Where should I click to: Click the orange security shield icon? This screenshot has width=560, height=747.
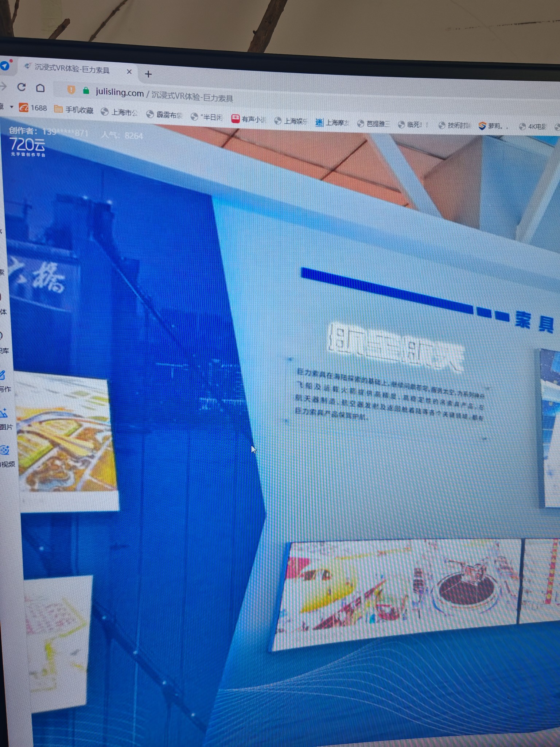[x=71, y=89]
